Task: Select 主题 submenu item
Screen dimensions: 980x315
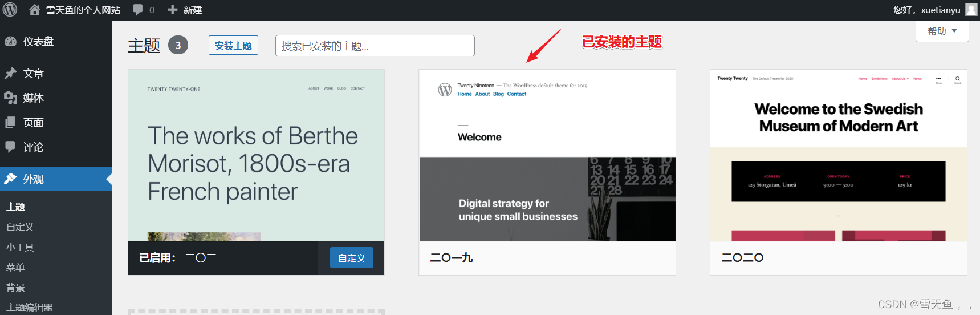Action: click(16, 207)
